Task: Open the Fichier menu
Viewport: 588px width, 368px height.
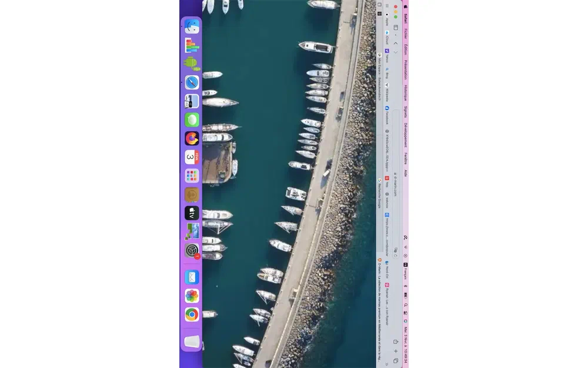Action: tap(406, 34)
